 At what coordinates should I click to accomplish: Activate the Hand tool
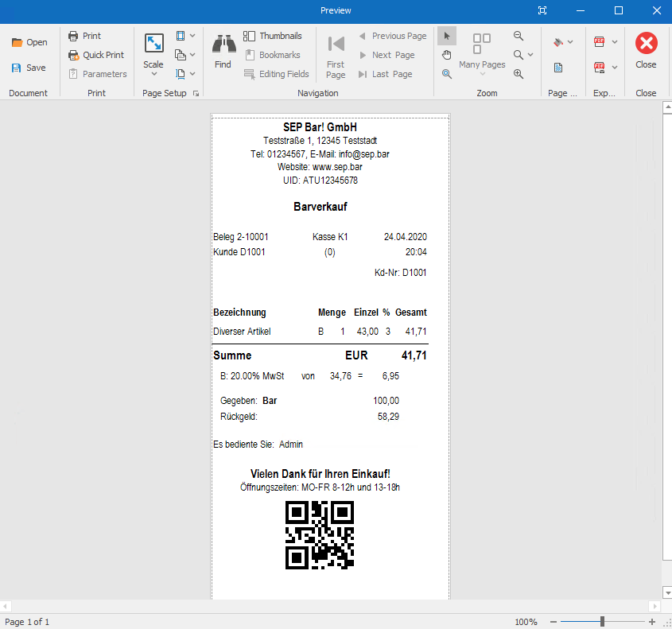tap(447, 55)
